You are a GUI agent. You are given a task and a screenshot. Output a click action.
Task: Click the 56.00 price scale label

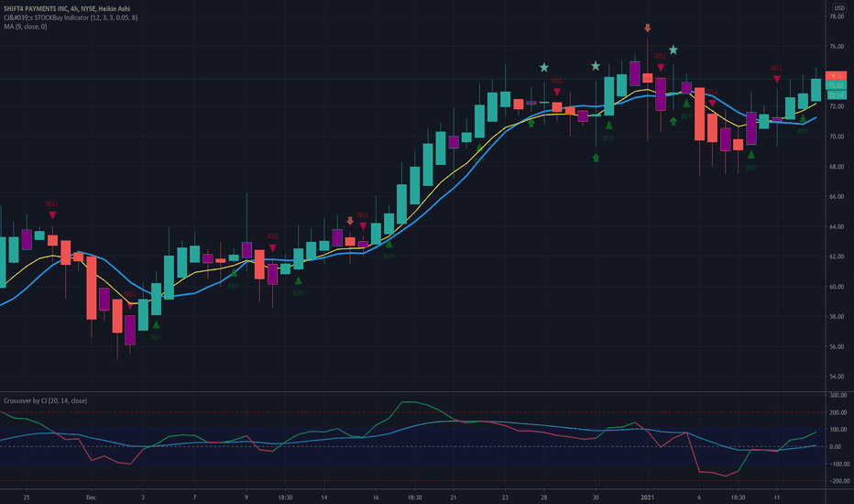click(837, 346)
